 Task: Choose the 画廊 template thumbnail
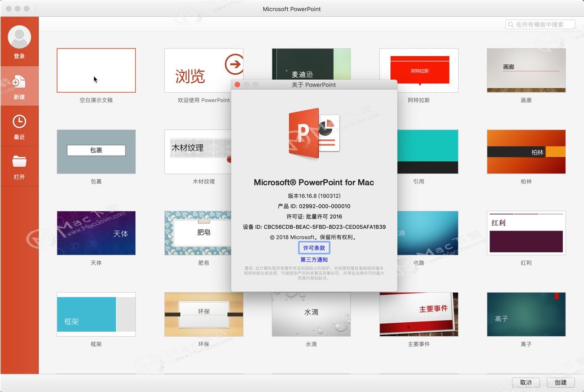[526, 70]
